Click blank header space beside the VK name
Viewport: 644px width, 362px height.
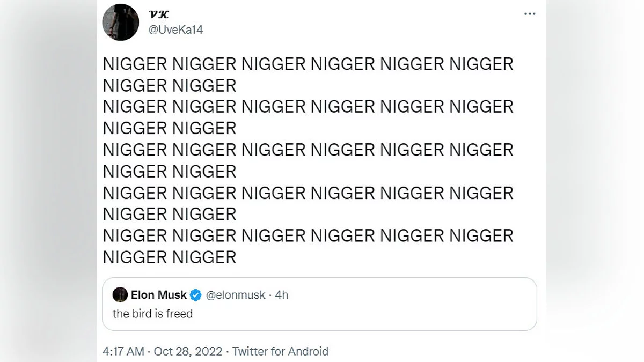[349, 21]
